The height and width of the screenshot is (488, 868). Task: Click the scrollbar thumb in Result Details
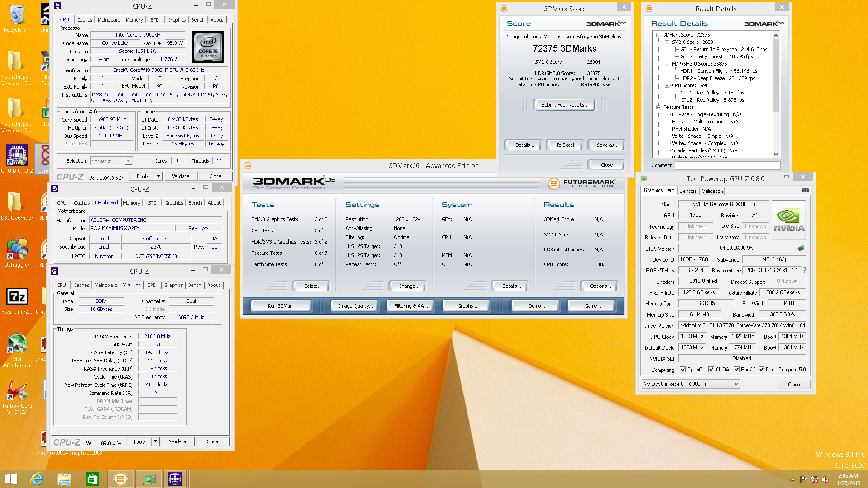[x=776, y=75]
